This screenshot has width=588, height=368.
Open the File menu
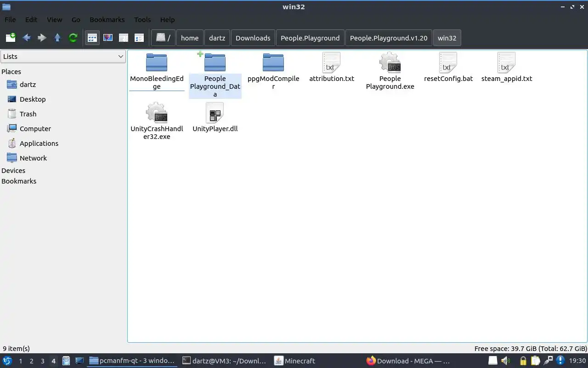click(10, 20)
